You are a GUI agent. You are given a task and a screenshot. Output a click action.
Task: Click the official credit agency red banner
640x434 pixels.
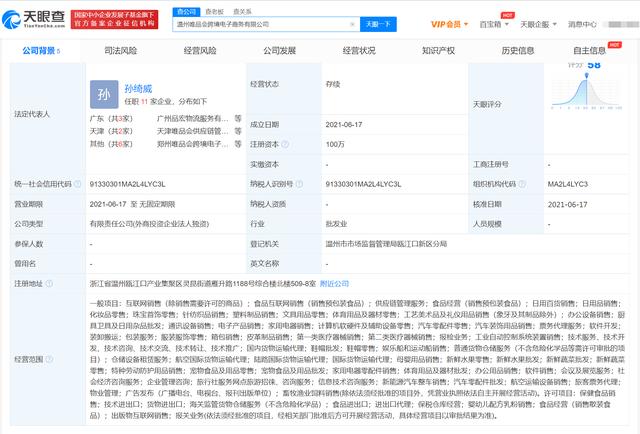[114, 19]
